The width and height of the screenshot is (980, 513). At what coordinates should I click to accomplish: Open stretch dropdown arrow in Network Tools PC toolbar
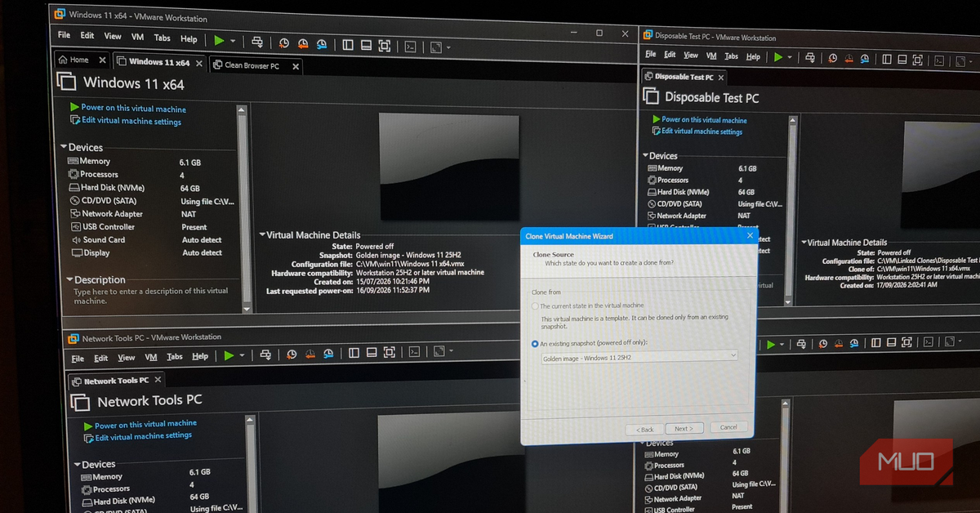tap(451, 350)
